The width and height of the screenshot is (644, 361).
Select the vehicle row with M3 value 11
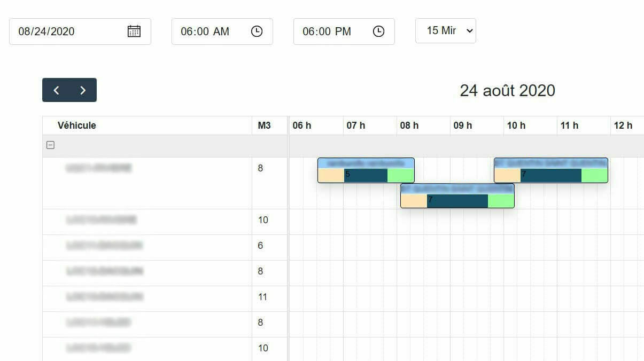pos(147,297)
